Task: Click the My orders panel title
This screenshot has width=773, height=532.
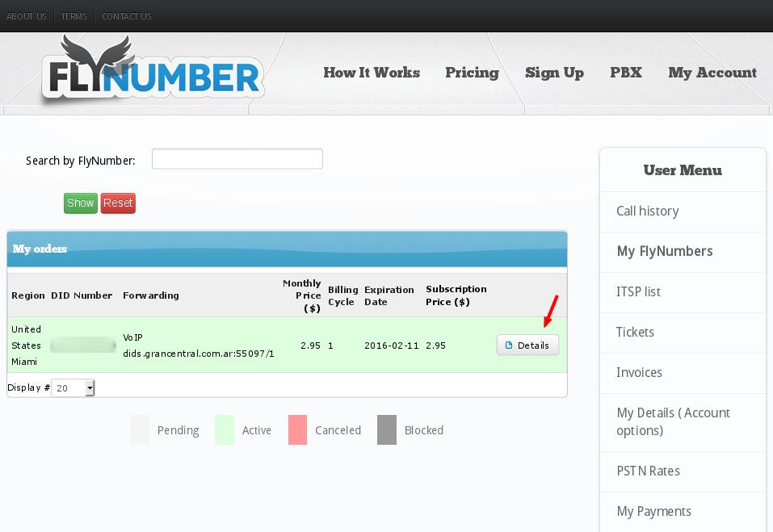Action: [x=40, y=249]
